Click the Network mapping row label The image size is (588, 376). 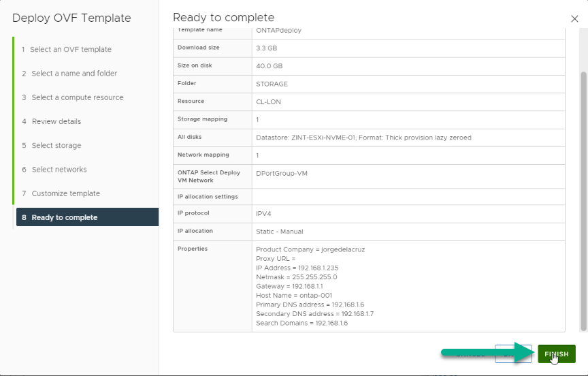[x=203, y=155]
